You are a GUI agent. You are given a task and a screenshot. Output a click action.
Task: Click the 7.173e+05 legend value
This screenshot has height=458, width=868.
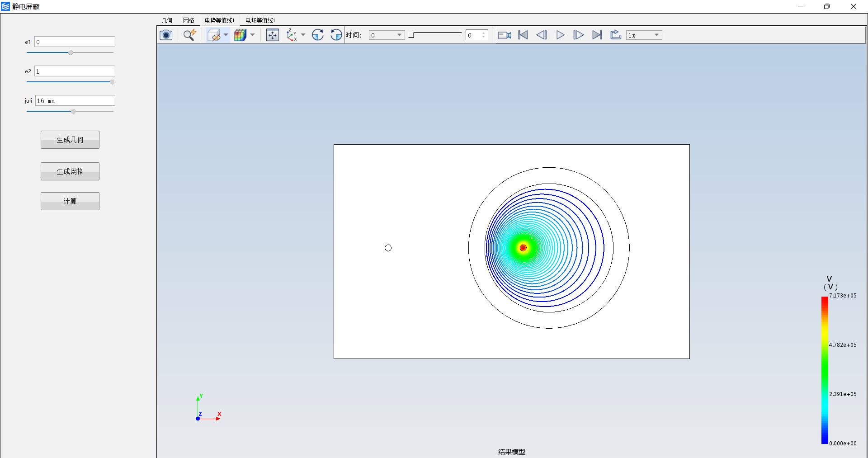(843, 296)
